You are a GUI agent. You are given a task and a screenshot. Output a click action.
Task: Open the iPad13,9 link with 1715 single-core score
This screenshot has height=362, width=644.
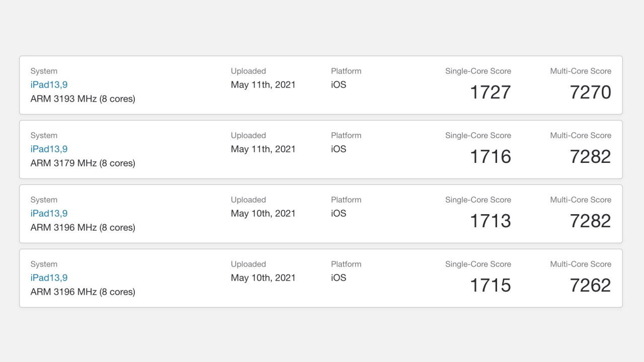(x=49, y=278)
